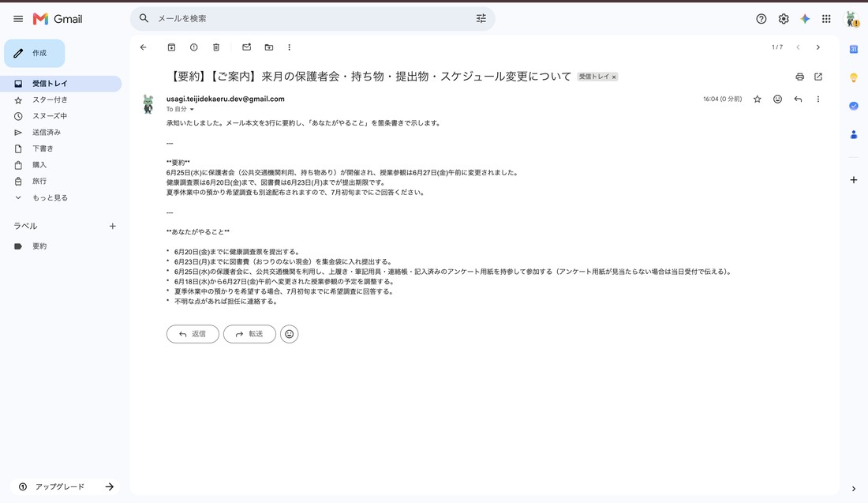Click the ラベル section heading
The image size is (868, 503).
[x=25, y=226]
